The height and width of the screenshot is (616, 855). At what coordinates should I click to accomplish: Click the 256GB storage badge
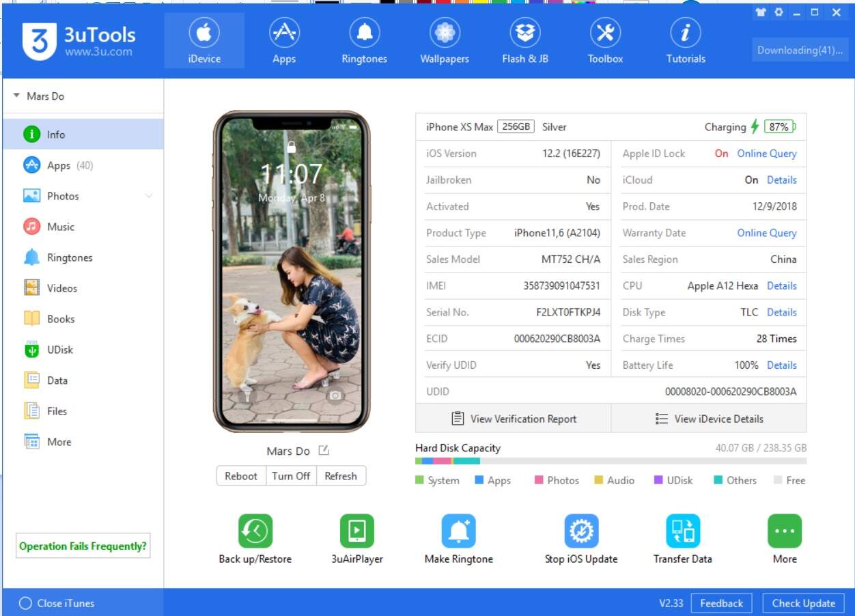tap(516, 126)
